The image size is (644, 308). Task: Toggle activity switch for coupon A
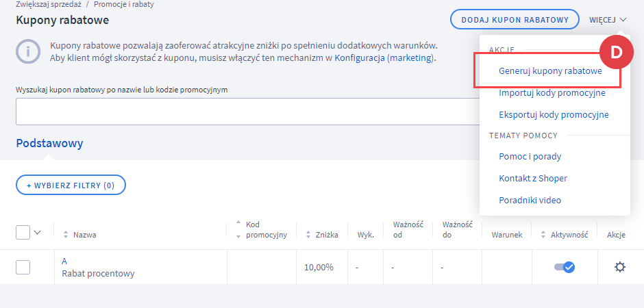pyautogui.click(x=565, y=268)
